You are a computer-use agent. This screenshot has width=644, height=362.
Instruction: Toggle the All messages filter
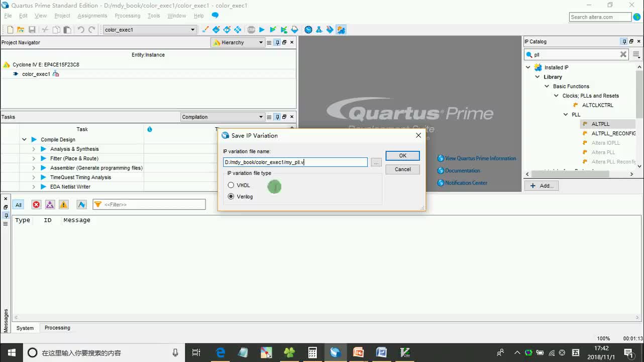click(19, 205)
